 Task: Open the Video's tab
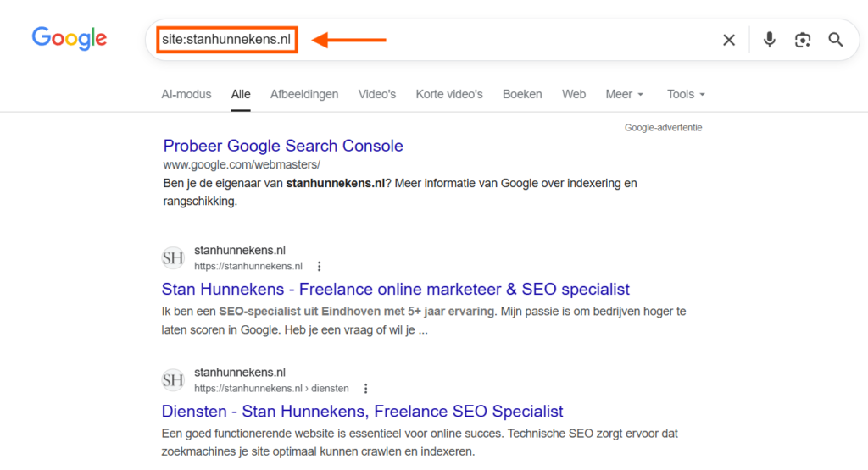point(377,94)
